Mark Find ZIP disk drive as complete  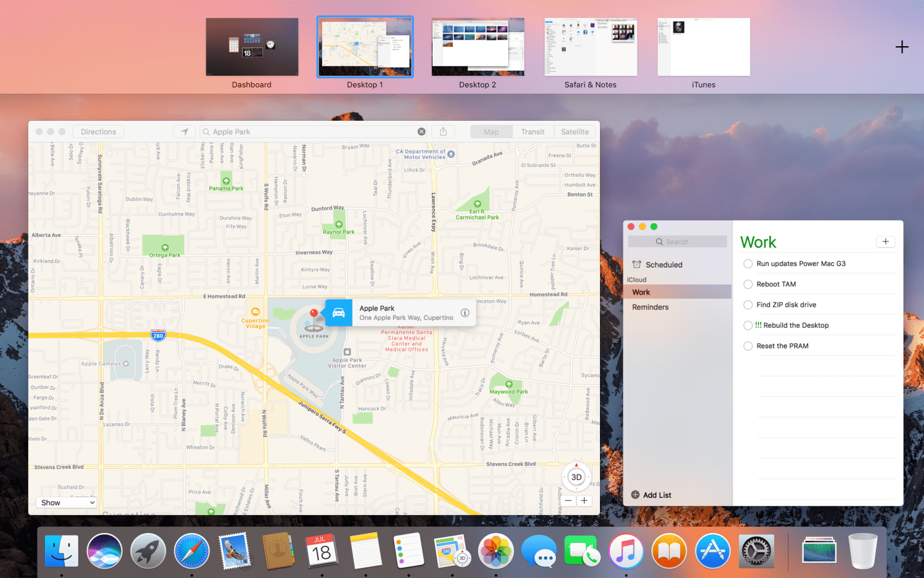point(748,305)
